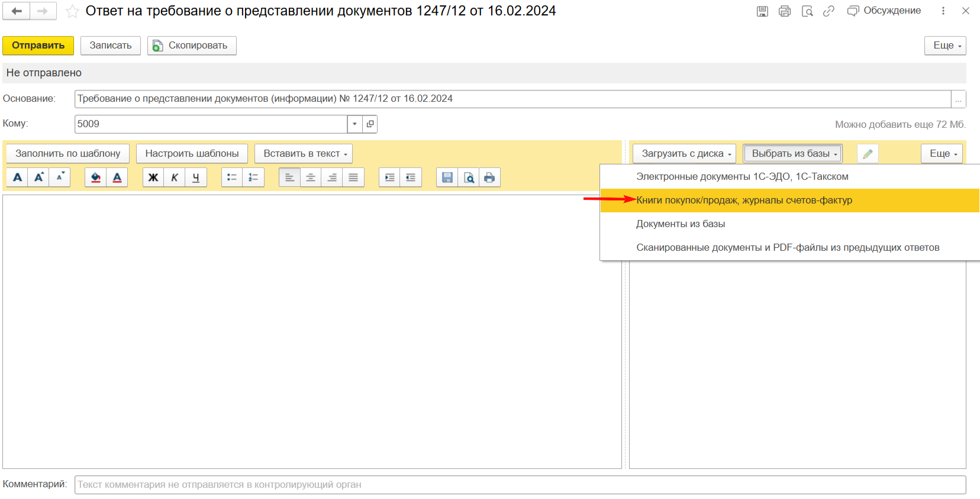Pick font text color
The image size is (980, 499).
[117, 177]
